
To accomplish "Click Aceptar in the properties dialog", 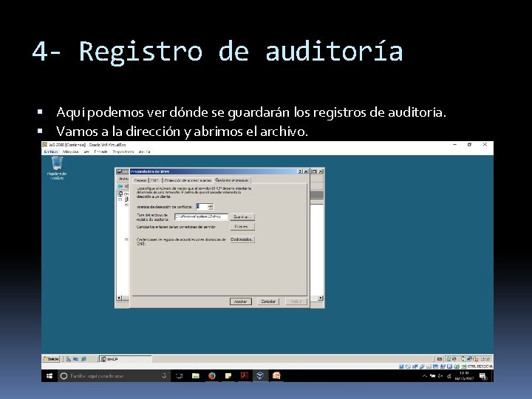I will 241,301.
